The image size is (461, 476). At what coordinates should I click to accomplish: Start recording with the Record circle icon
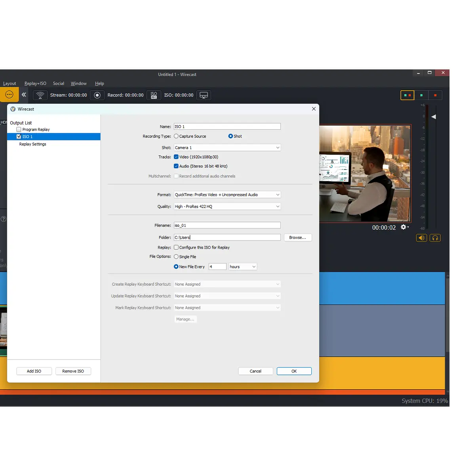pyautogui.click(x=97, y=95)
